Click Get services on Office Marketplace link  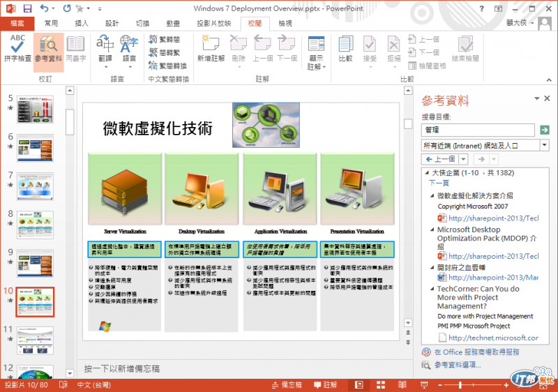tap(476, 352)
